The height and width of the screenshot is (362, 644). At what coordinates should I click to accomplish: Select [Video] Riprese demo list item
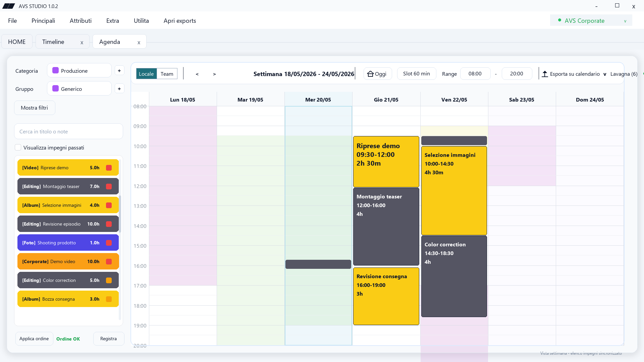coord(68,168)
